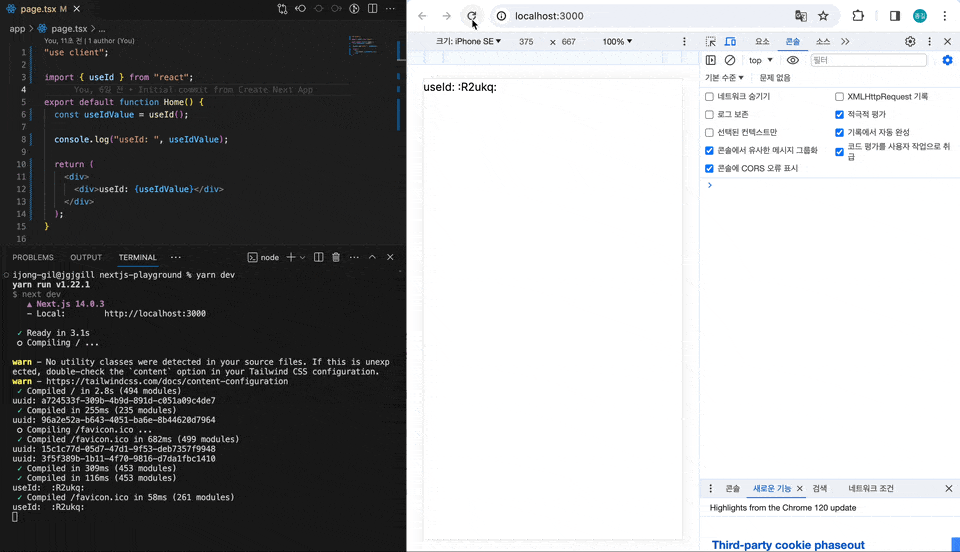The width and height of the screenshot is (960, 552).
Task: Uncheck 콘솔에 CORS 오류 표시
Action: [x=709, y=169]
